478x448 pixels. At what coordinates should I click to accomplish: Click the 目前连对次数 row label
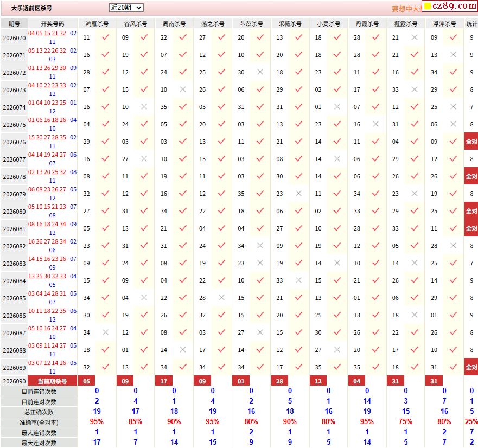click(39, 402)
